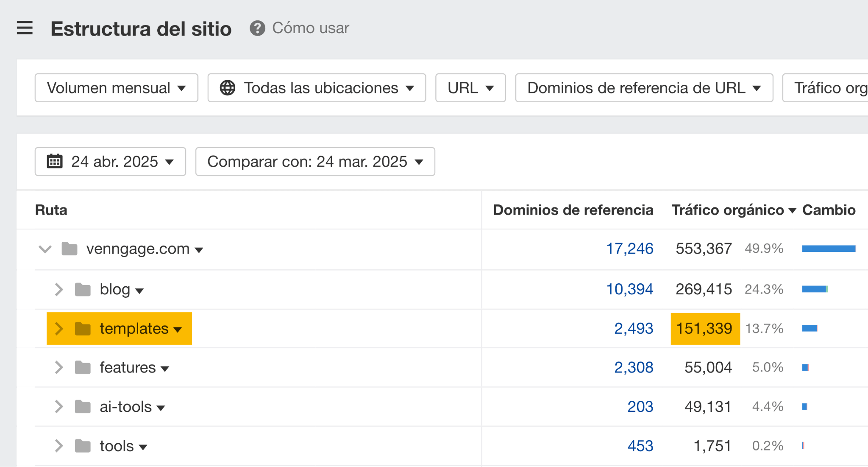
Task: Open the 2,493 link for templates
Action: [633, 328]
